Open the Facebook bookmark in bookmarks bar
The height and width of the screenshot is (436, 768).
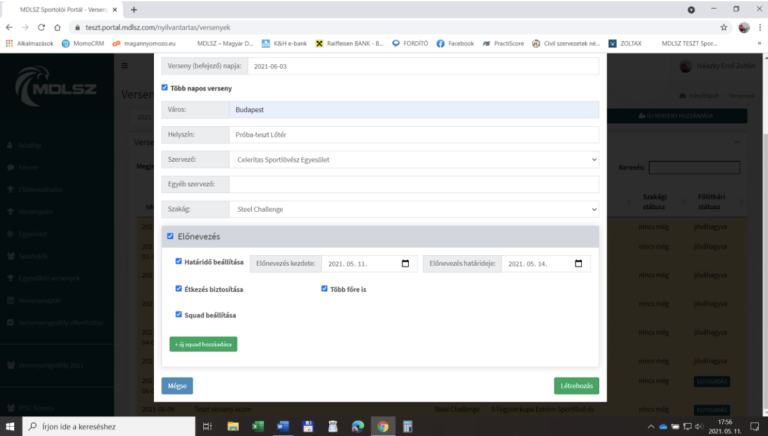[454, 44]
